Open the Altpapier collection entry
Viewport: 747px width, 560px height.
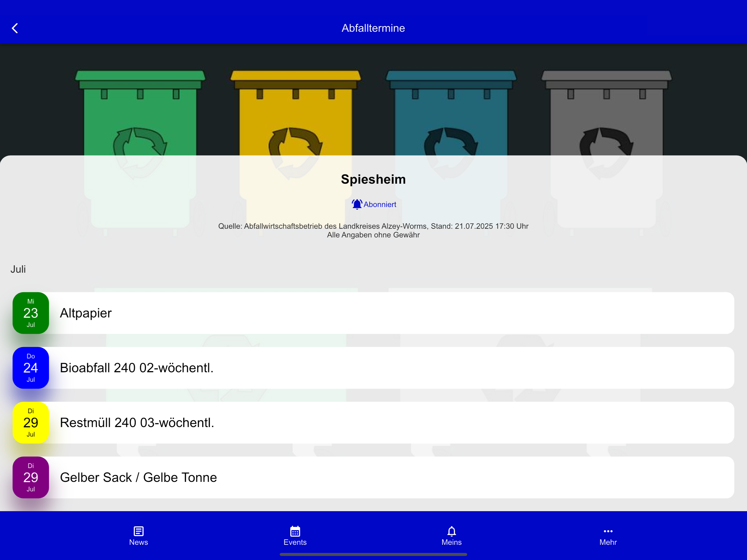(373, 313)
